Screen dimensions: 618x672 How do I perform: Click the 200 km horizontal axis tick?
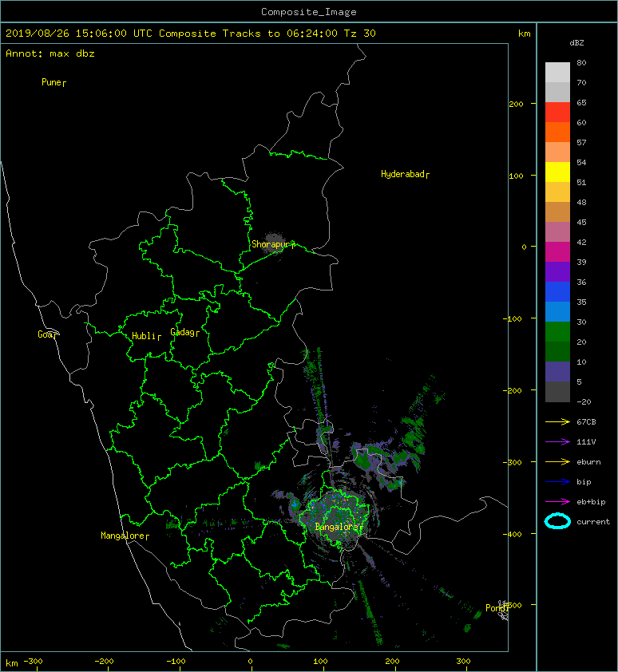[392, 662]
